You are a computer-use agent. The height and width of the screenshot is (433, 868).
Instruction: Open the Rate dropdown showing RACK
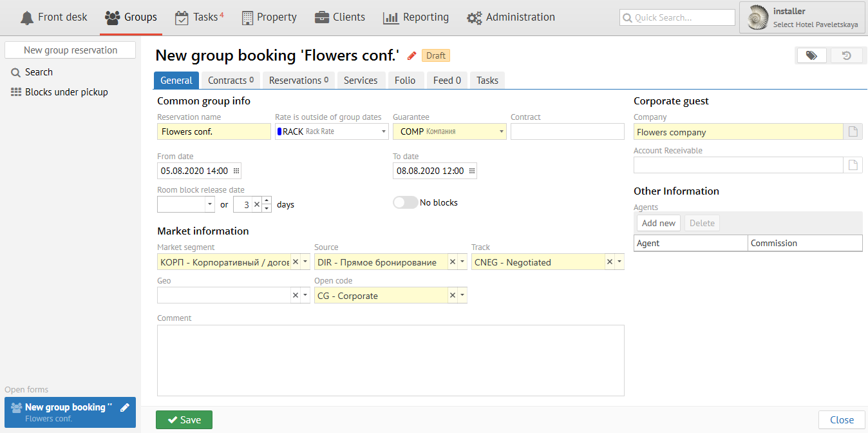point(384,131)
